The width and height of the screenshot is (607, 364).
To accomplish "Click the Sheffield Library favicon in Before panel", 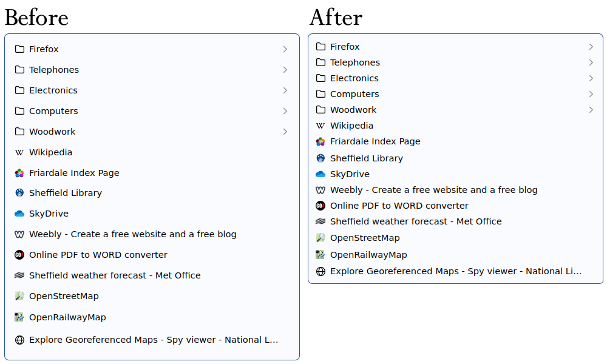I will (19, 193).
